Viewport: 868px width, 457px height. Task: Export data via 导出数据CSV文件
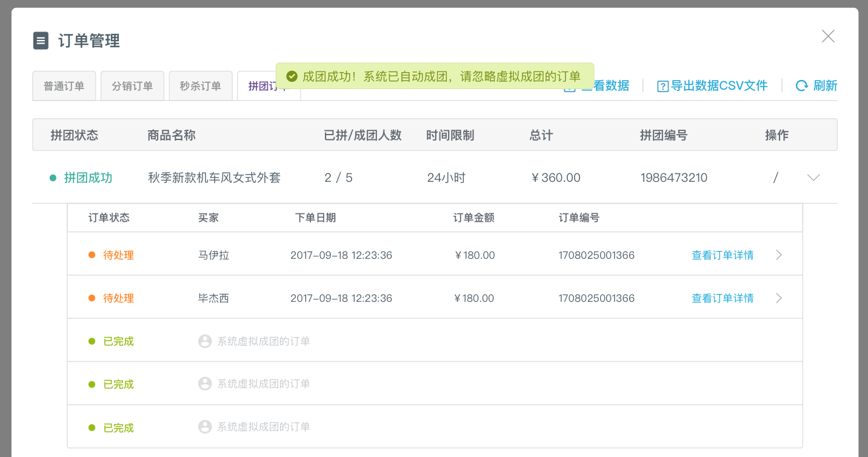(719, 86)
